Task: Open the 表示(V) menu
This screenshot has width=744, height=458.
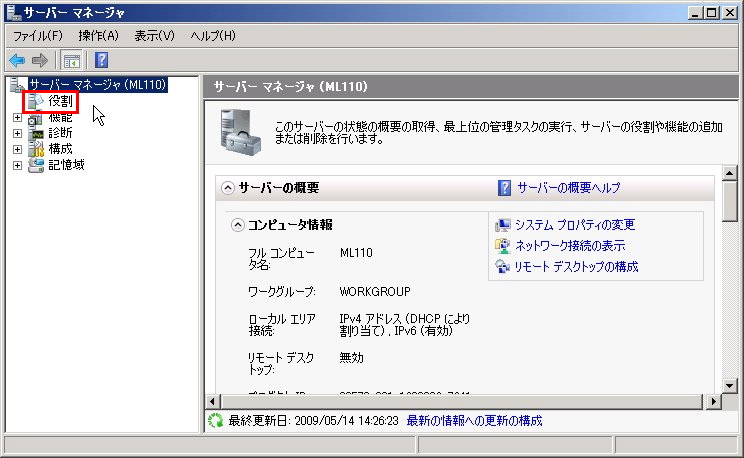Action: coord(154,35)
